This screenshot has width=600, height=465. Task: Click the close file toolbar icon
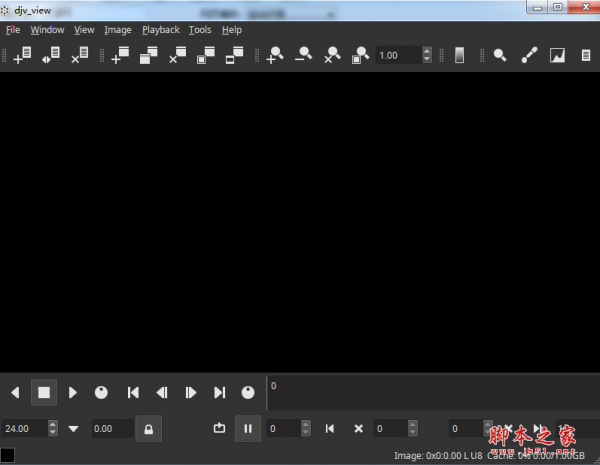(x=80, y=55)
